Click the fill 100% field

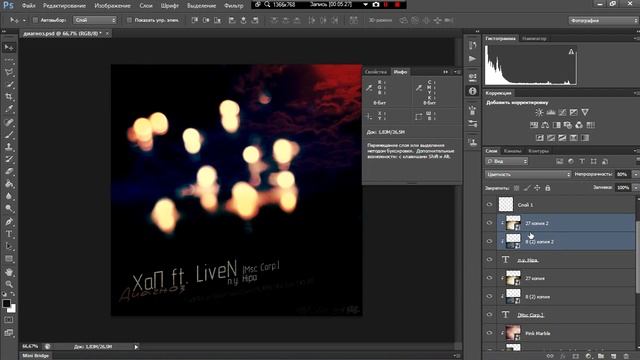tap(623, 188)
